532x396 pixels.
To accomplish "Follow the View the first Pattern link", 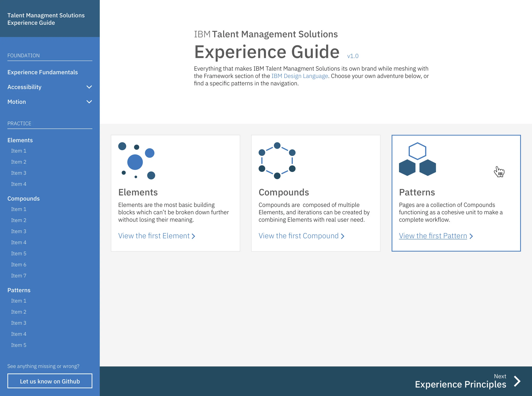I will pyautogui.click(x=433, y=236).
